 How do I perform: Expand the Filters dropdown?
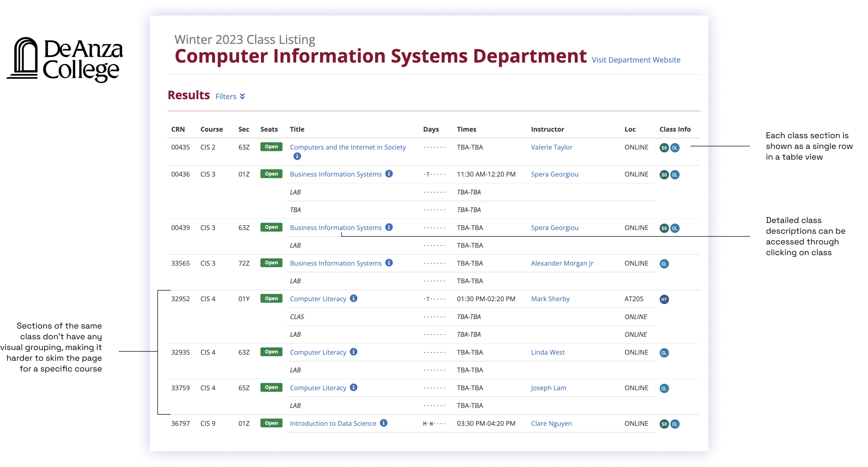230,96
